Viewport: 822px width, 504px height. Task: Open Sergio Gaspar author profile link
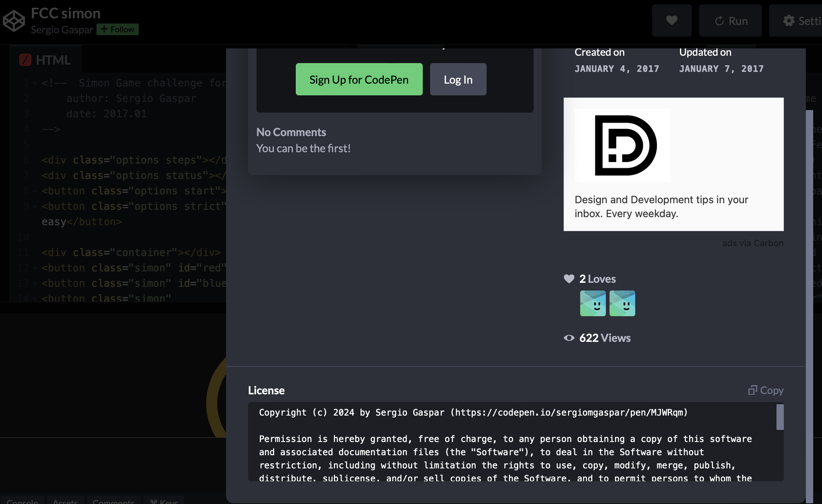(62, 30)
